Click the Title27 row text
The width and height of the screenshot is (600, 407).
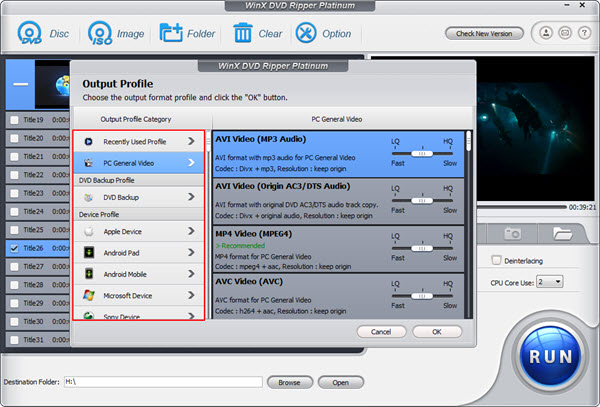(33, 267)
